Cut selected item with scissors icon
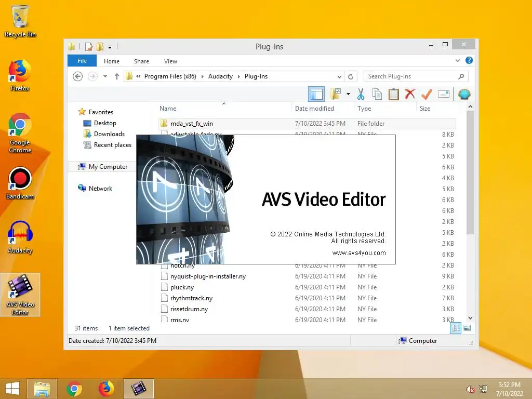Viewport: 532px width, 399px height. coord(361,94)
